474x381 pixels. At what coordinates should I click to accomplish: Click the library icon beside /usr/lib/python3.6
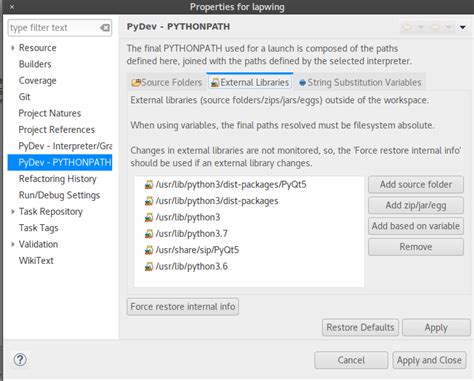[149, 266]
